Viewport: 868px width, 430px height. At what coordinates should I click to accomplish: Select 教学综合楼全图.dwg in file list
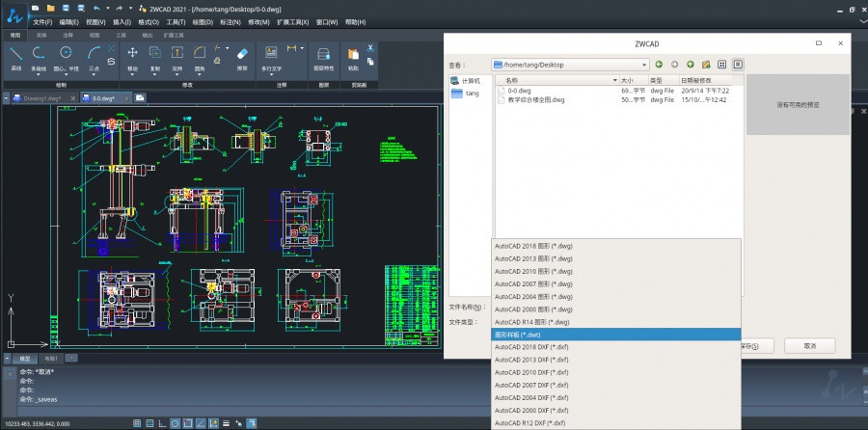tap(536, 99)
